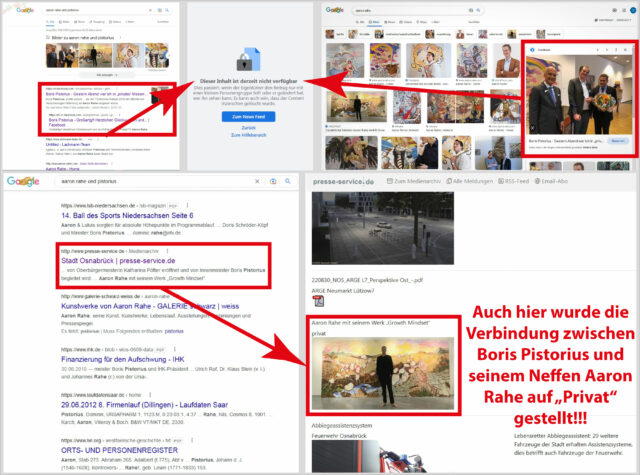Click the red PDF icon under 'ARGE Neumarkt Lützow7'
The image size is (640, 475).
point(318,301)
